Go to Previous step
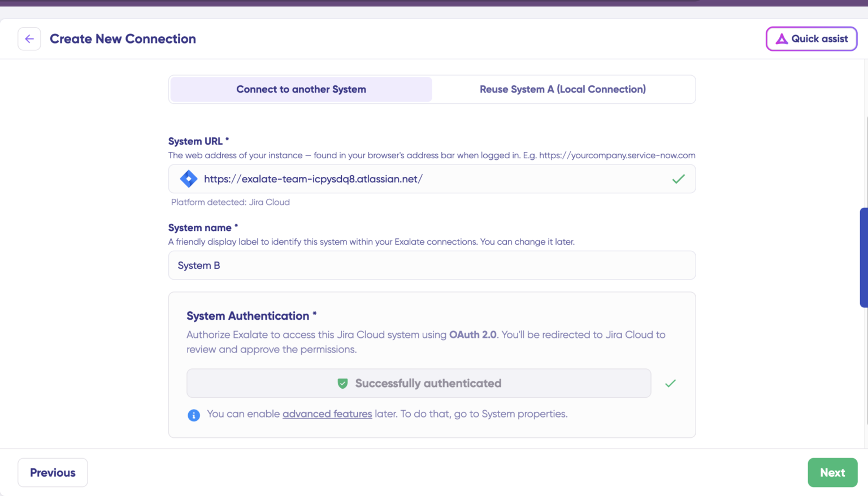868x496 pixels. click(x=53, y=472)
